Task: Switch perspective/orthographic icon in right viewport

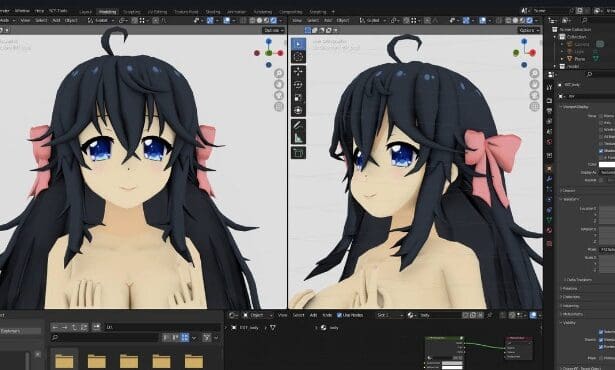Action: 534,106
